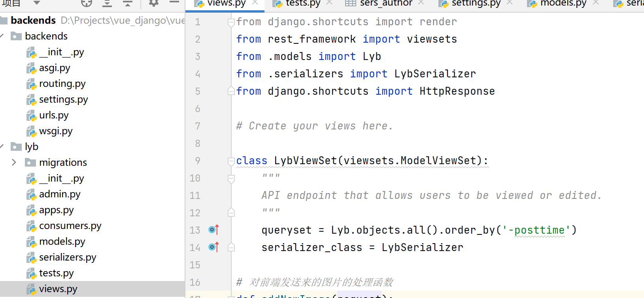Close the tests.py editor tab
Image resolution: width=644 pixels, height=298 pixels.
tap(329, 3)
